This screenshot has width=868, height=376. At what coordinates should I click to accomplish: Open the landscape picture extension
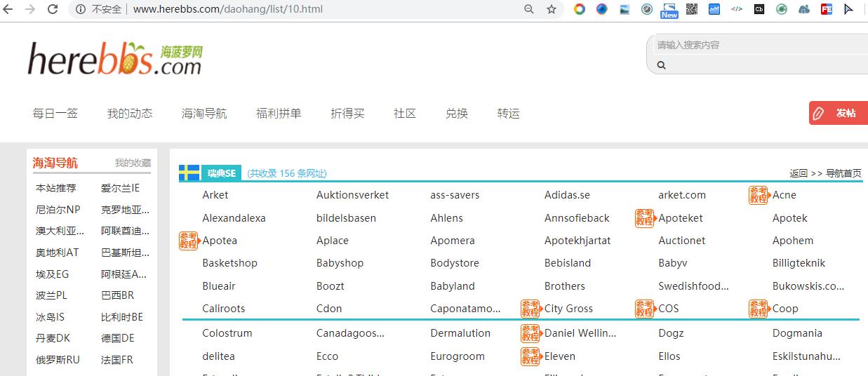pyautogui.click(x=625, y=9)
